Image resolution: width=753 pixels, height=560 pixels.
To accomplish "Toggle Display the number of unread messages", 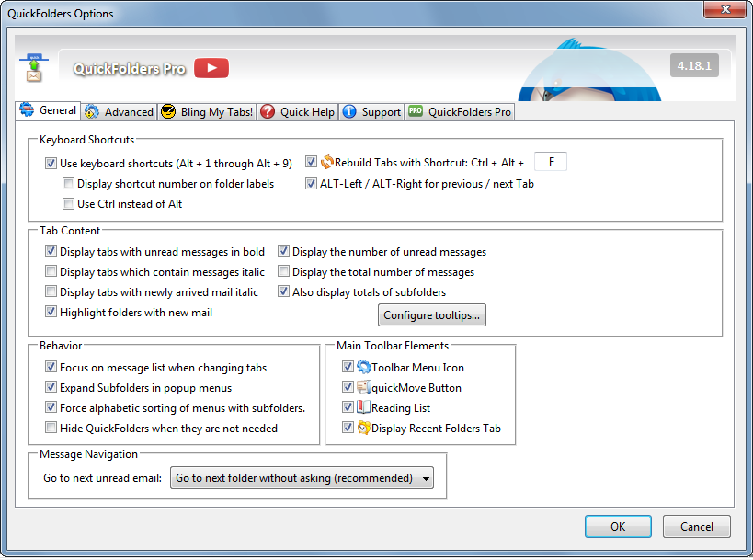I will (283, 251).
